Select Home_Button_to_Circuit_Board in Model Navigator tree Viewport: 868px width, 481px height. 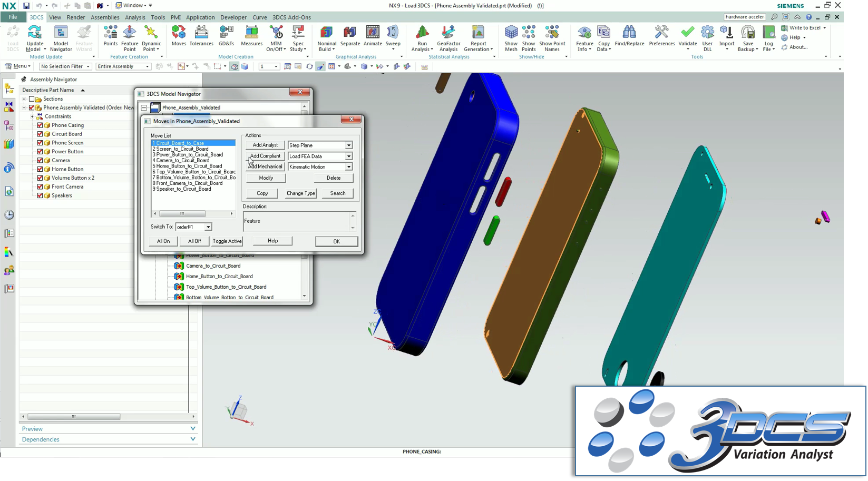tap(219, 277)
